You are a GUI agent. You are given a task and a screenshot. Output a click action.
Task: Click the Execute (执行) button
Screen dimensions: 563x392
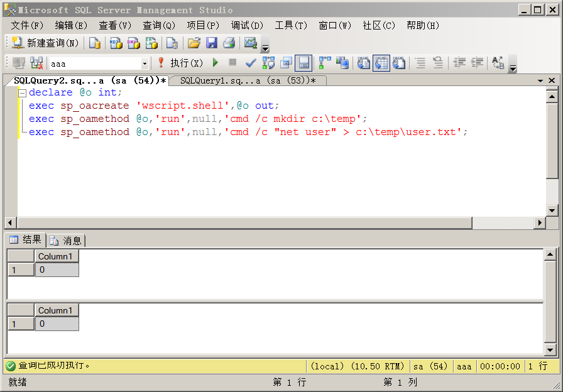pos(181,63)
